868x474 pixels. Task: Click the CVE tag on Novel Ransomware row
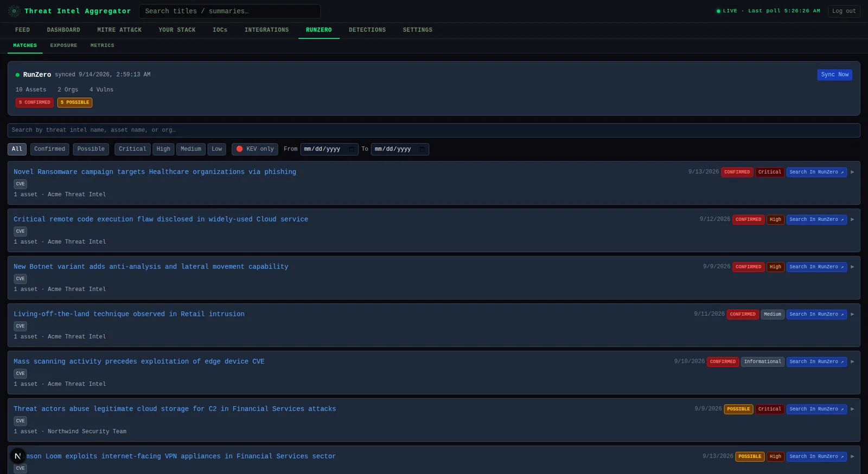pos(21,184)
